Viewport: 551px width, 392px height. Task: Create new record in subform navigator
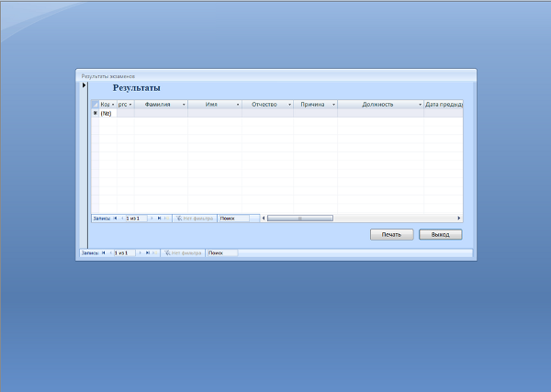click(167, 218)
